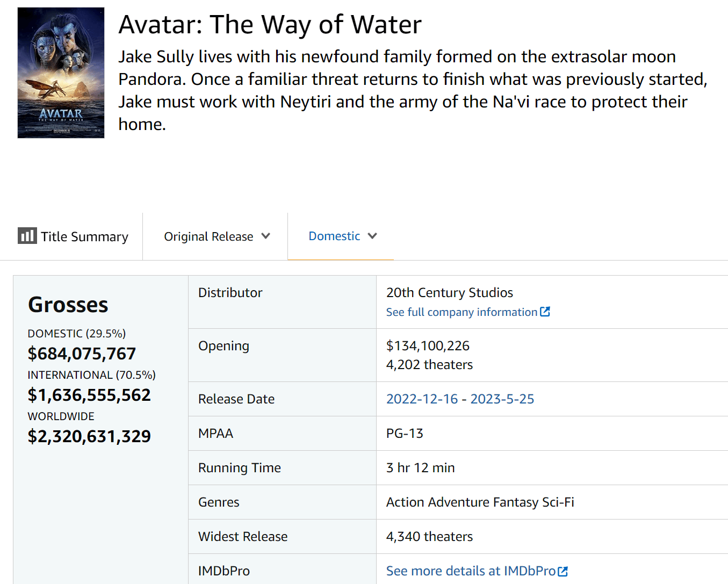Open the Original Release dropdown label

point(208,236)
